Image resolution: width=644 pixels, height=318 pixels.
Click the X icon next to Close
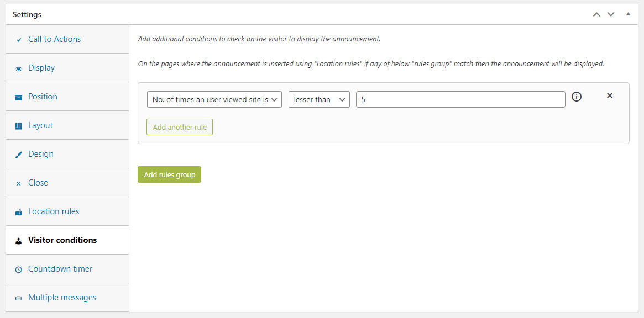click(18, 182)
